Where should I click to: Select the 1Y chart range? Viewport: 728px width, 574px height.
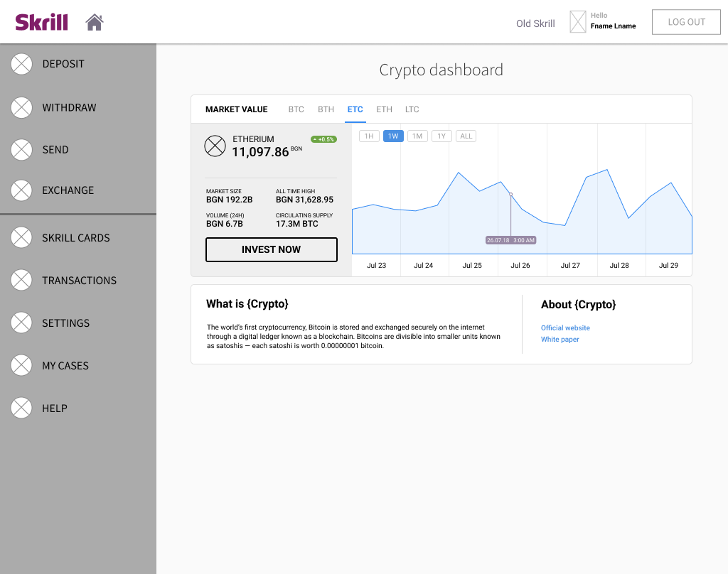coord(441,136)
